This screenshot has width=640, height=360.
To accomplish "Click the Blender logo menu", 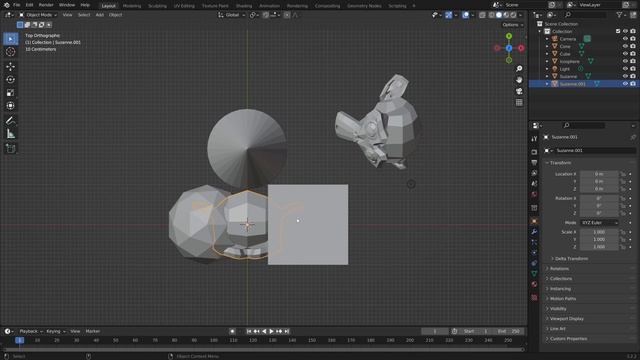I will pos(6,5).
